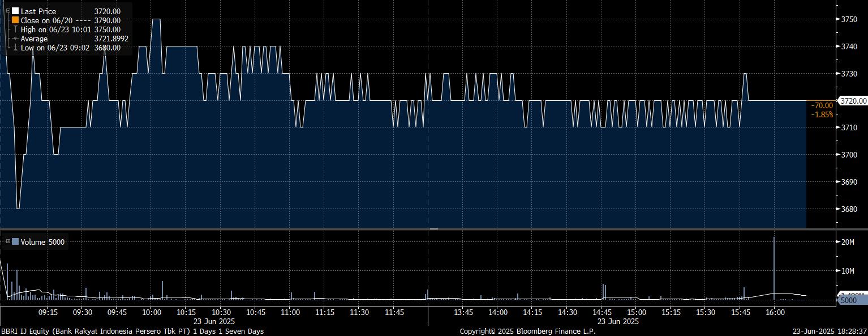This screenshot has height=336, width=868.
Task: Click the 5000 volume tag on axis
Action: [x=852, y=300]
